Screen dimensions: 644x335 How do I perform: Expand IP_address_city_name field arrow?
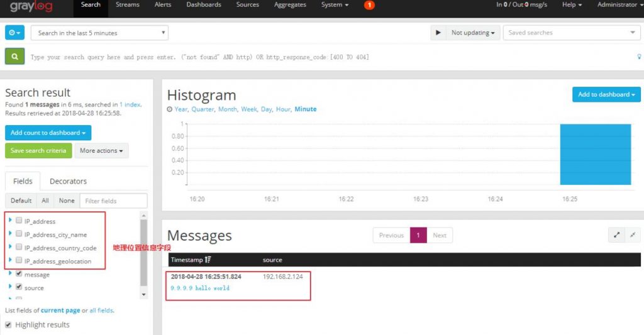(10, 233)
